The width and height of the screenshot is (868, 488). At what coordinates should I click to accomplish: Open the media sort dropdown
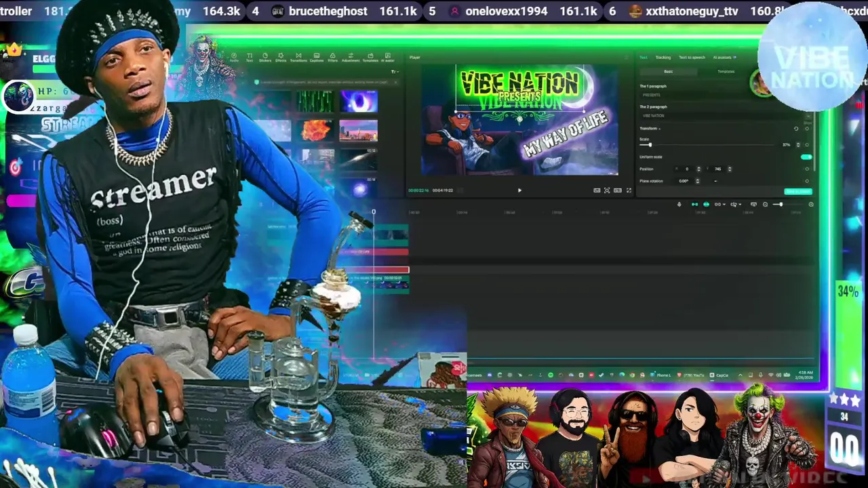point(394,72)
